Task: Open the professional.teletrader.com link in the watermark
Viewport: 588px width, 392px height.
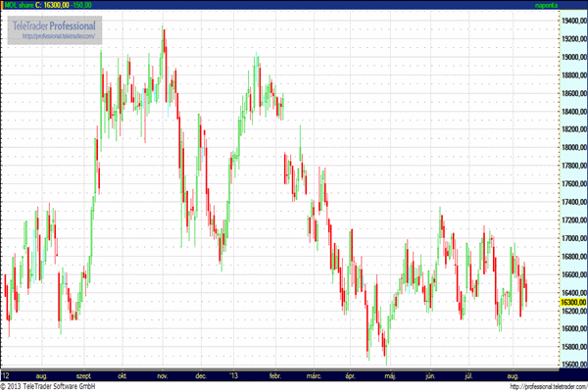Action: point(54,36)
